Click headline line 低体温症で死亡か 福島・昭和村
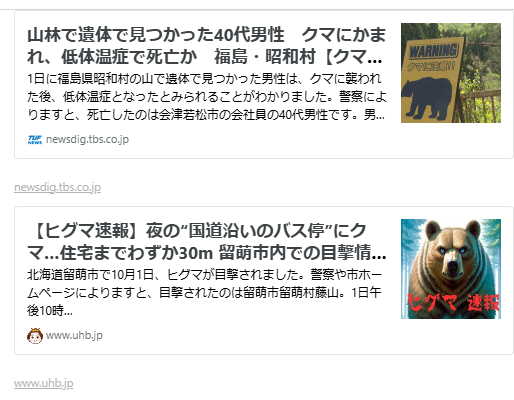This screenshot has width=514, height=400. click(x=205, y=57)
